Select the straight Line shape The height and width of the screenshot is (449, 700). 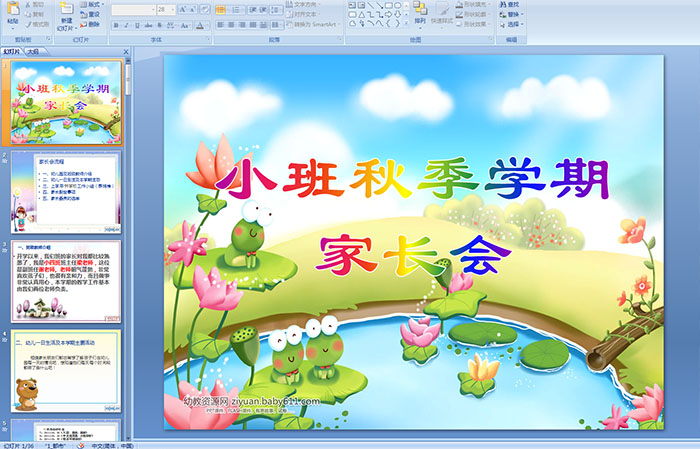371,5
